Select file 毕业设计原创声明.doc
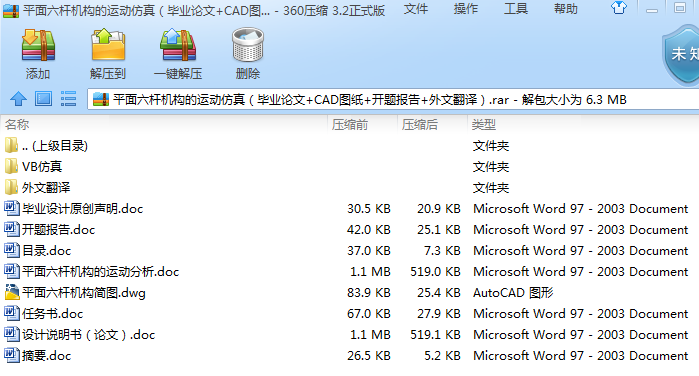This screenshot has height=376, width=699. 82,208
